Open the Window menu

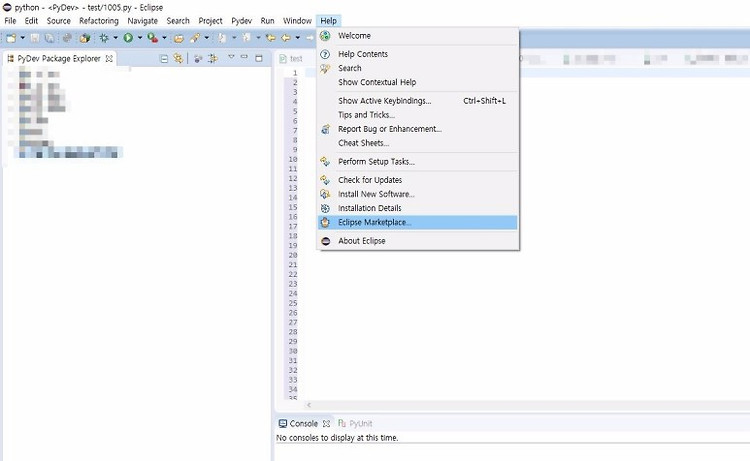click(x=297, y=21)
